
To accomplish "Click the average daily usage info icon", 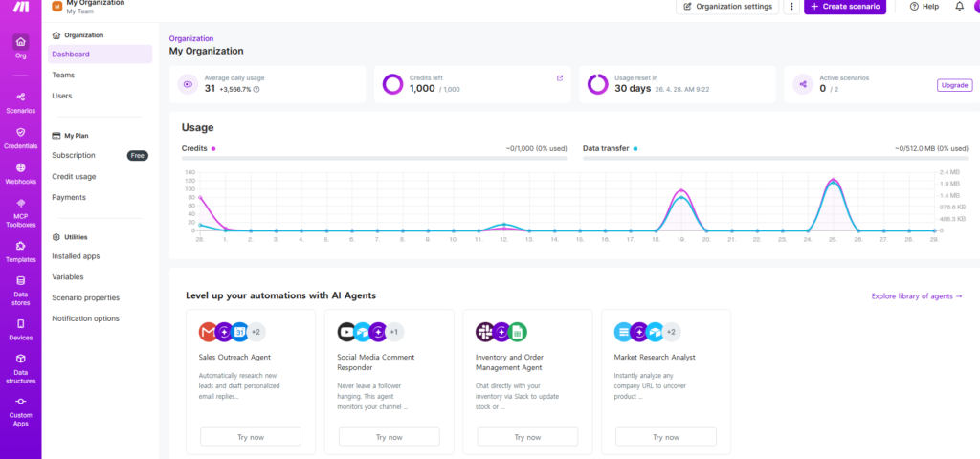I will click(256, 89).
